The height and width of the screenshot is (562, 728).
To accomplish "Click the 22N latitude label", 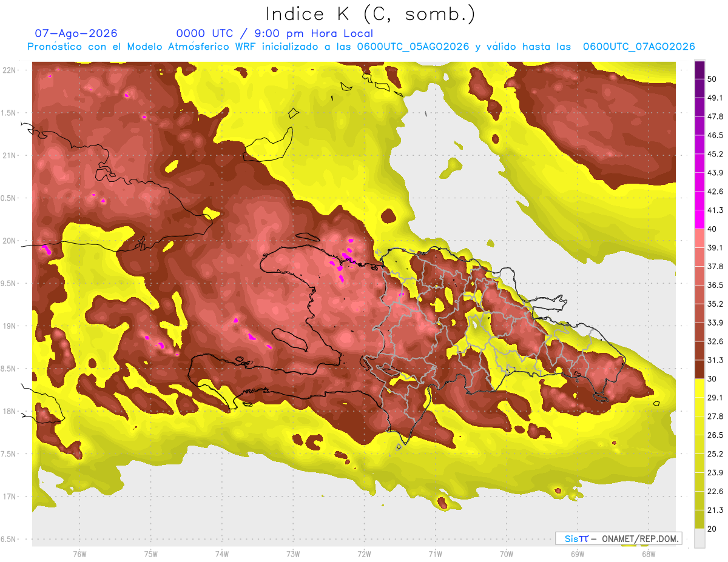I will coord(10,70).
